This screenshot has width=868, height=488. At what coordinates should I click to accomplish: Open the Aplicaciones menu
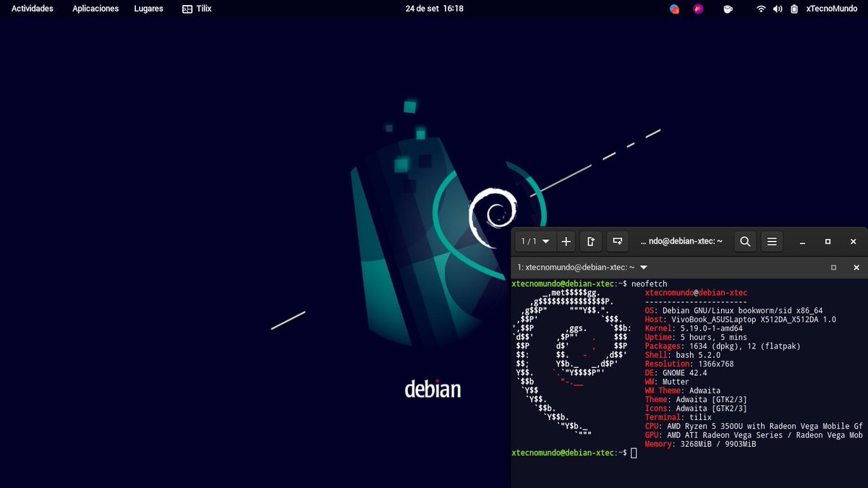click(x=95, y=9)
